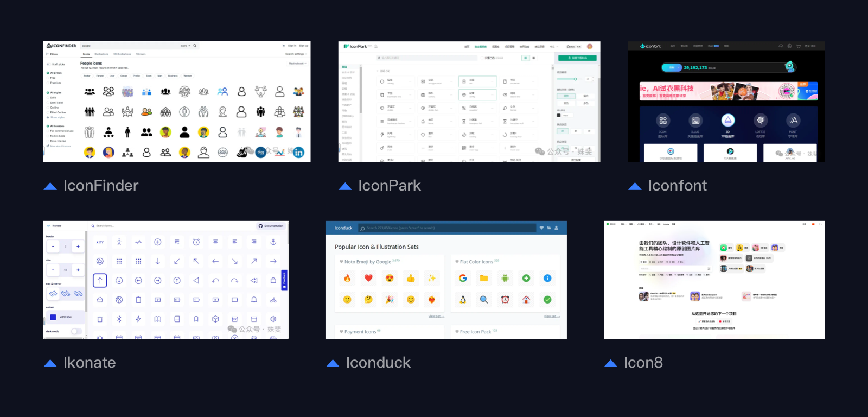Open the Search settings dropdown in IconFinder
This screenshot has height=417, width=868.
click(x=296, y=54)
